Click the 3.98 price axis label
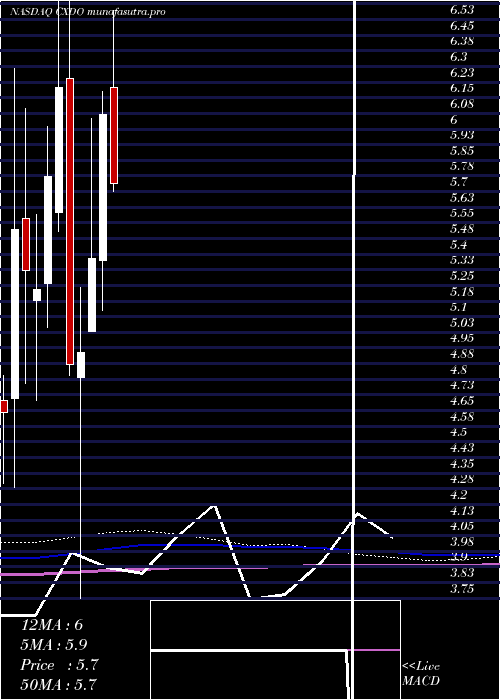The width and height of the screenshot is (500, 700). point(462,541)
